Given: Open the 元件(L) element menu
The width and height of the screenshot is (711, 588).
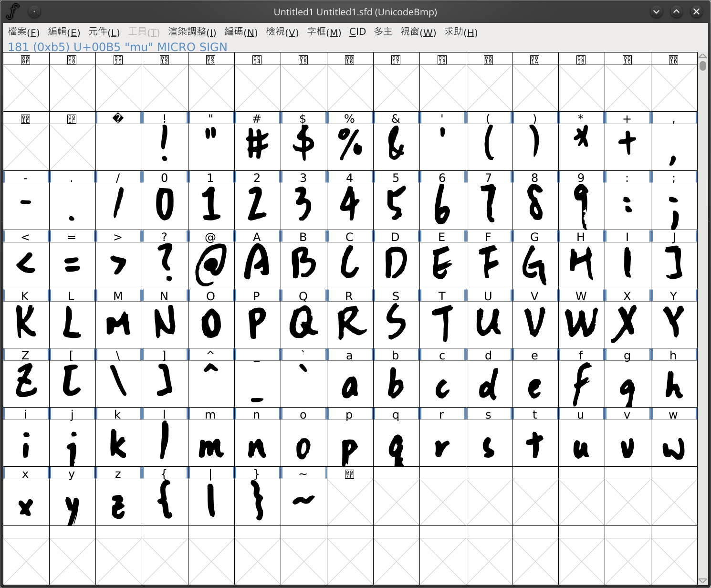Looking at the screenshot, I should 104,32.
